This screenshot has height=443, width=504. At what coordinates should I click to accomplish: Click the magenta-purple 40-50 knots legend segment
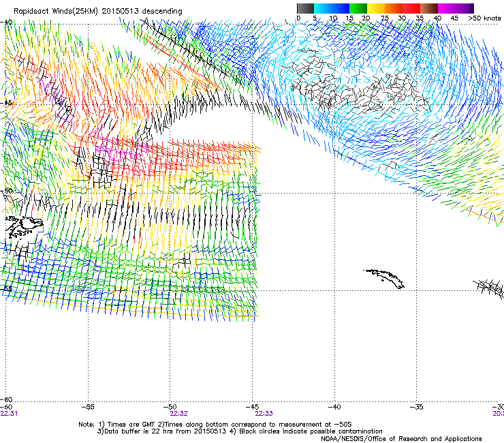click(456, 8)
